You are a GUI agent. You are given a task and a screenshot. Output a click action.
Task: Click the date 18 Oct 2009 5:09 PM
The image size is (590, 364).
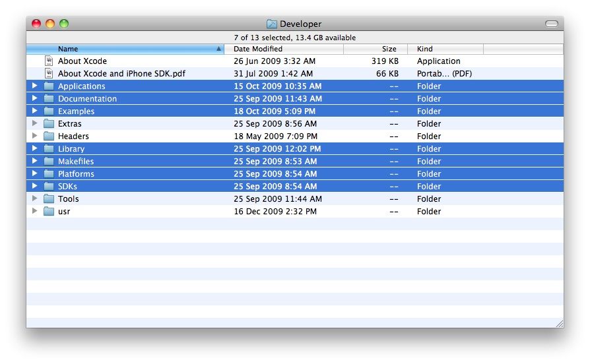click(275, 111)
